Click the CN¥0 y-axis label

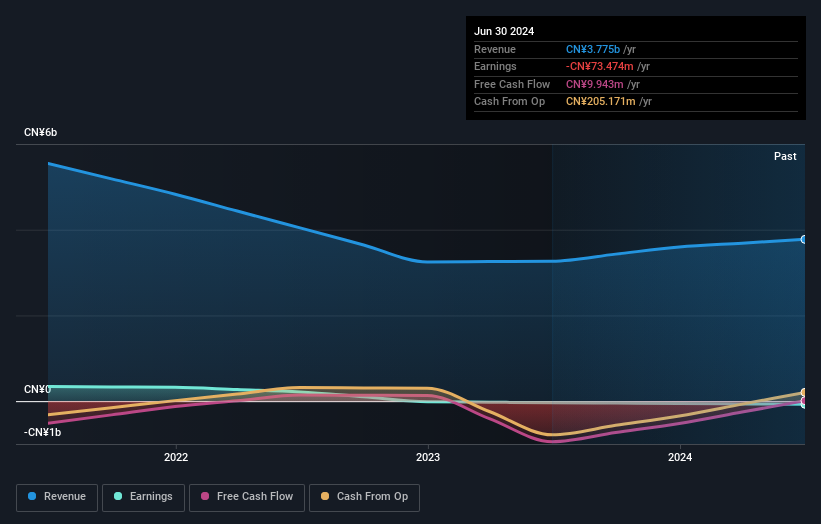[x=37, y=389]
